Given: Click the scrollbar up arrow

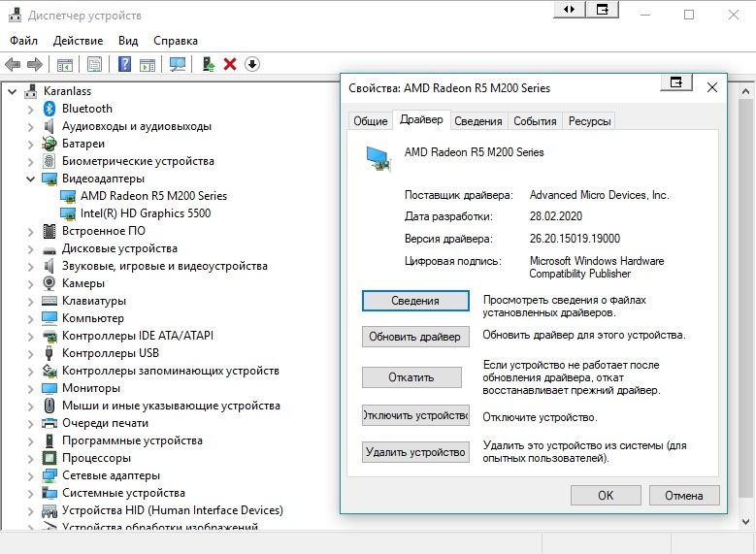Looking at the screenshot, I should (745, 91).
